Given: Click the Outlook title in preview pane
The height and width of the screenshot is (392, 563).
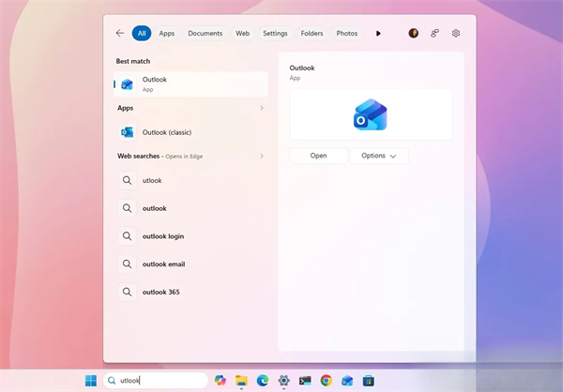Looking at the screenshot, I should pos(302,68).
